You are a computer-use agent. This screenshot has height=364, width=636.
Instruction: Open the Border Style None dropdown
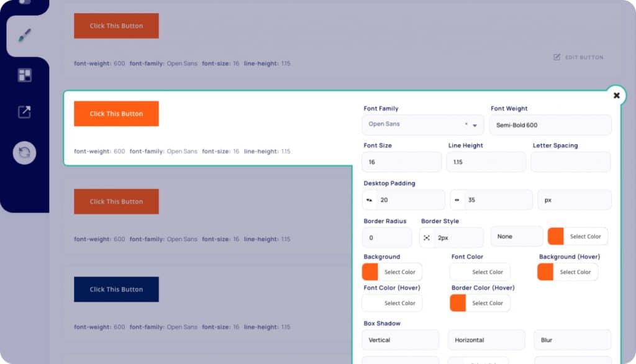click(516, 237)
